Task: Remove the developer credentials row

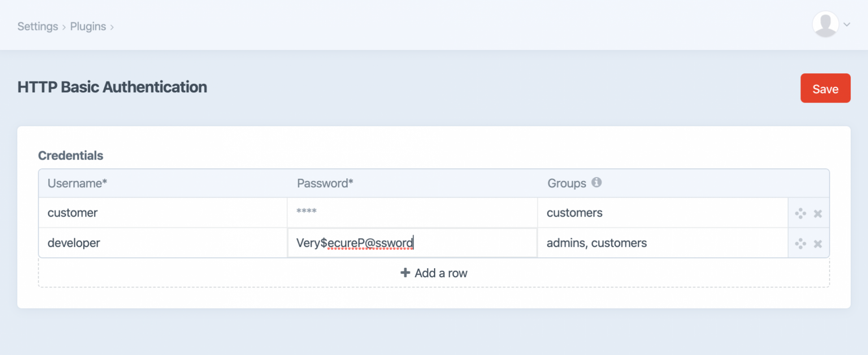Action: pyautogui.click(x=817, y=244)
